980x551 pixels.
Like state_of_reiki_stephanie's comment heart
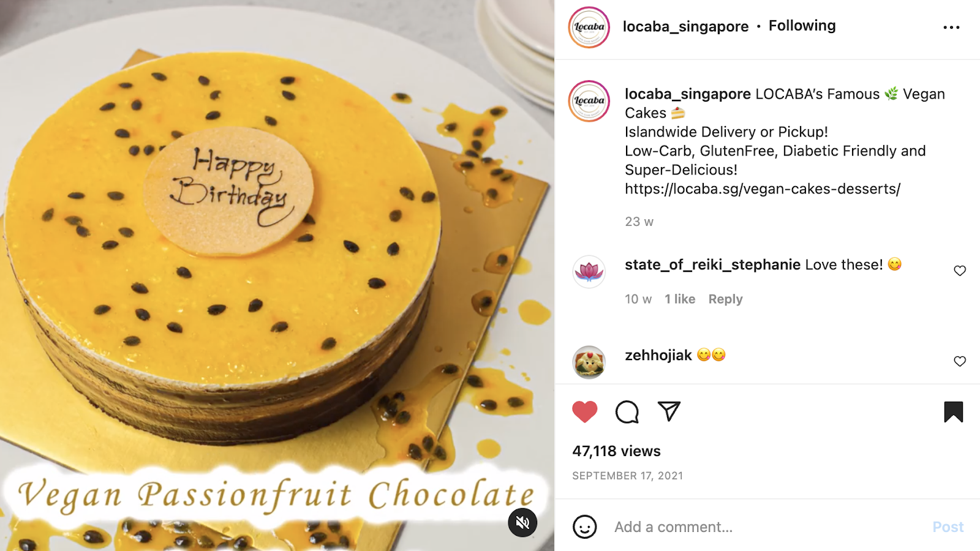click(x=960, y=271)
